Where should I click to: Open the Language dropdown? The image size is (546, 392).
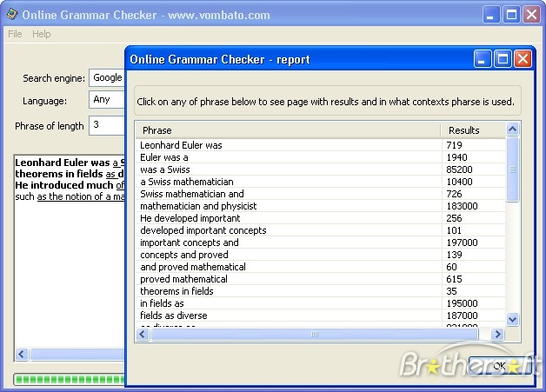coord(107,100)
